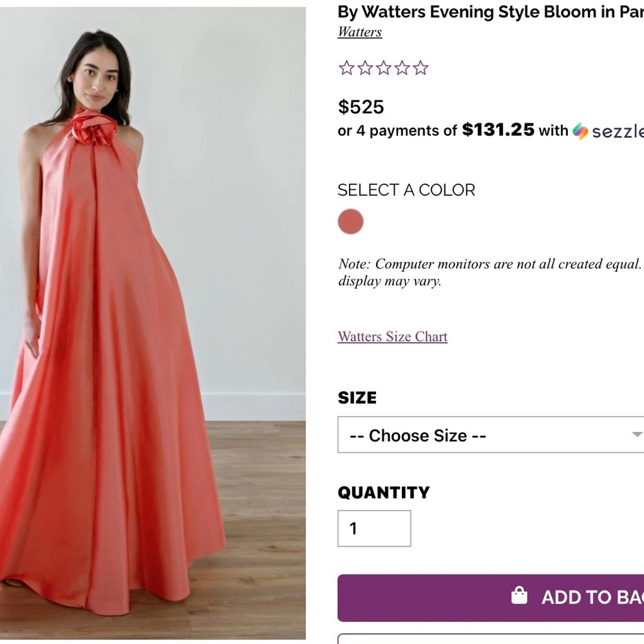644x644 pixels.
Task: Click the size selector chevron arrow
Action: [x=637, y=435]
